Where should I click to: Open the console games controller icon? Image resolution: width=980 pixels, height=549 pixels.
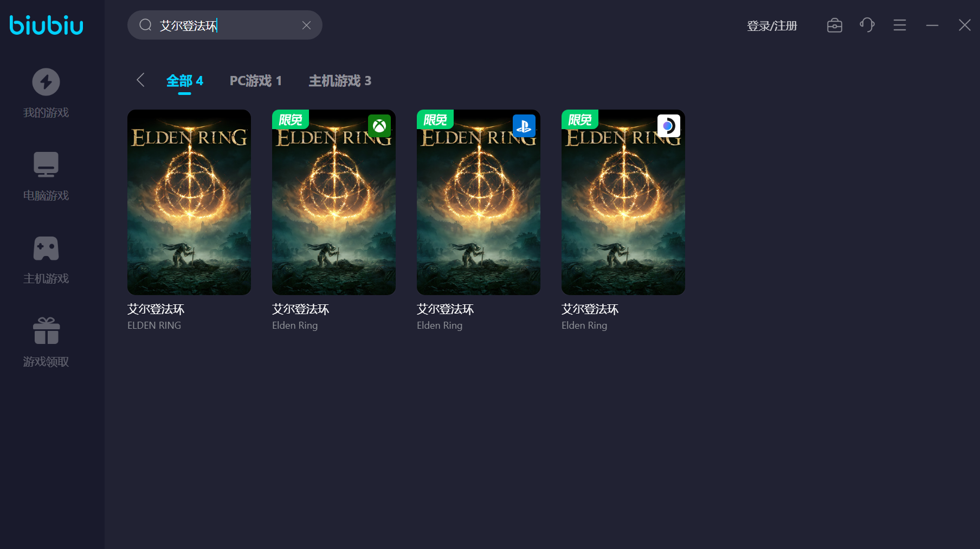tap(46, 248)
